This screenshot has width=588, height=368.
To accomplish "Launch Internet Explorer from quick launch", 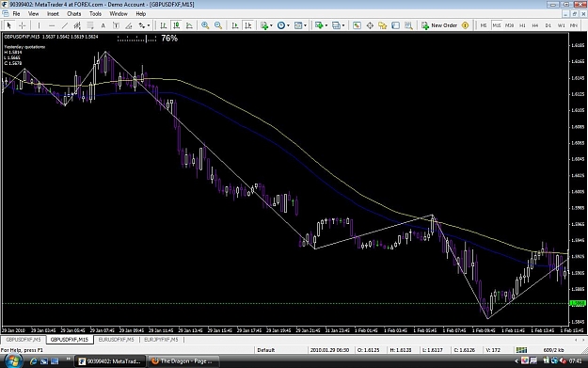I will 33,361.
